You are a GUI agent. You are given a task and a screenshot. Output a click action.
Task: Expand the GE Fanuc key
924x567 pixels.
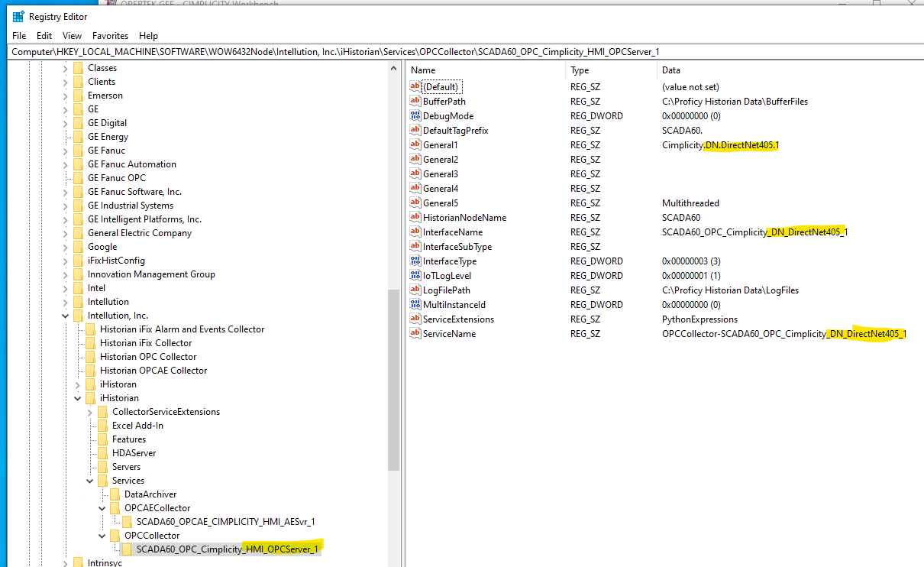tap(65, 151)
